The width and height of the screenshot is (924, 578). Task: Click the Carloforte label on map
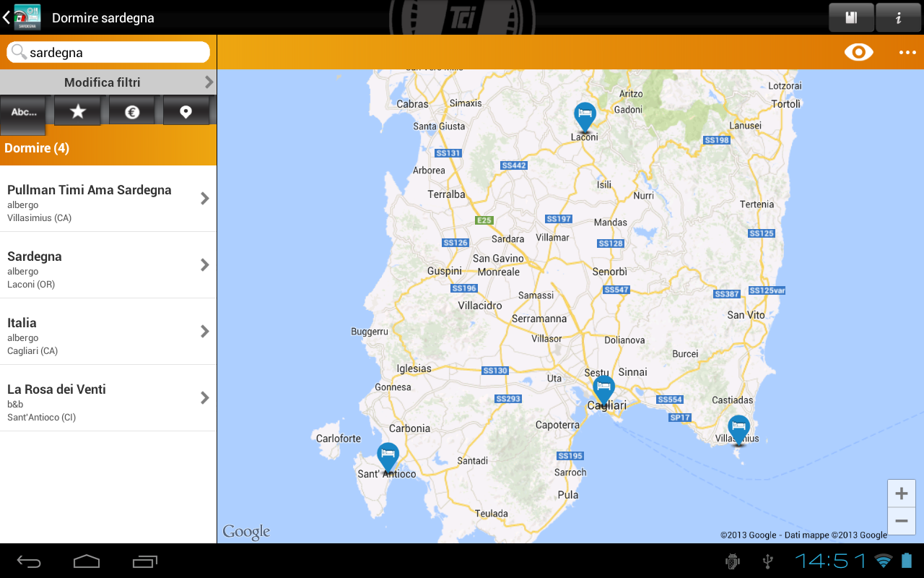click(x=339, y=439)
